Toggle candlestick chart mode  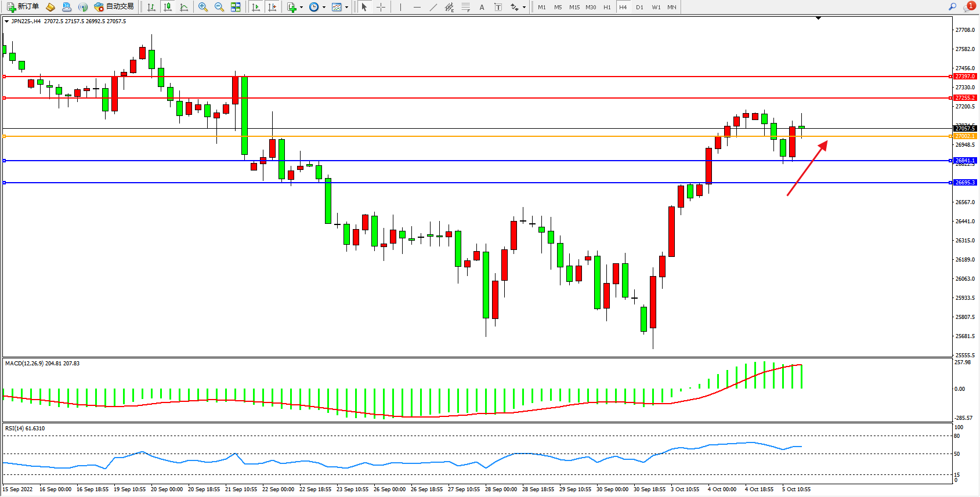click(x=168, y=7)
